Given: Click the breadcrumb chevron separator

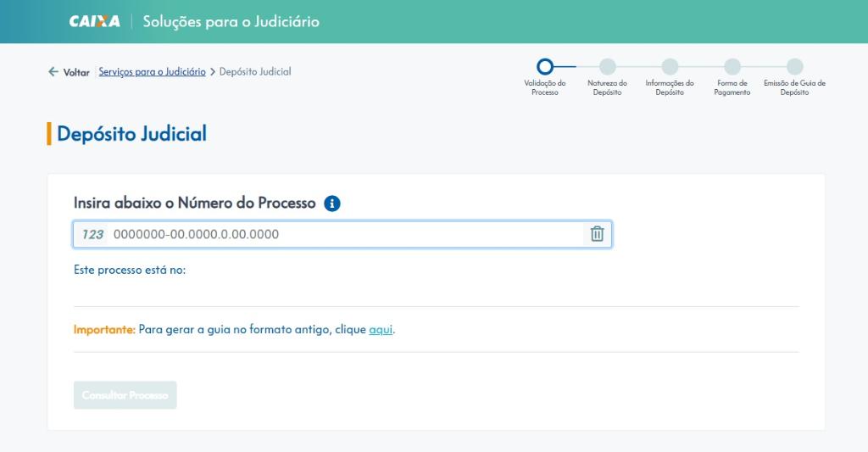Looking at the screenshot, I should pos(213,72).
